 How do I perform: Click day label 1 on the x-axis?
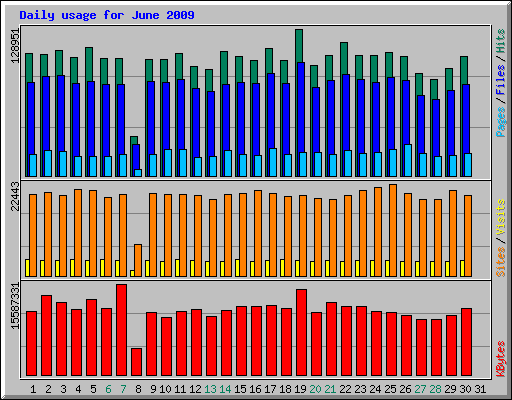pyautogui.click(x=33, y=389)
